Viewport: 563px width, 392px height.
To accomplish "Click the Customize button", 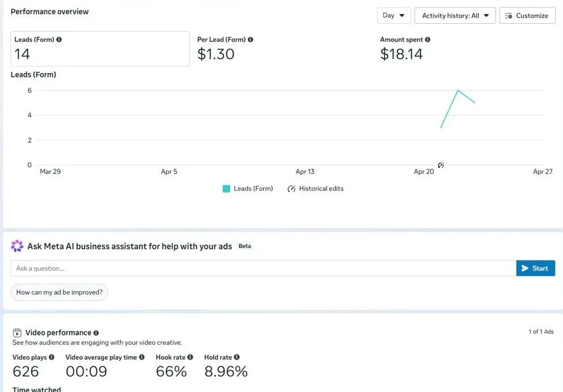I will click(527, 15).
